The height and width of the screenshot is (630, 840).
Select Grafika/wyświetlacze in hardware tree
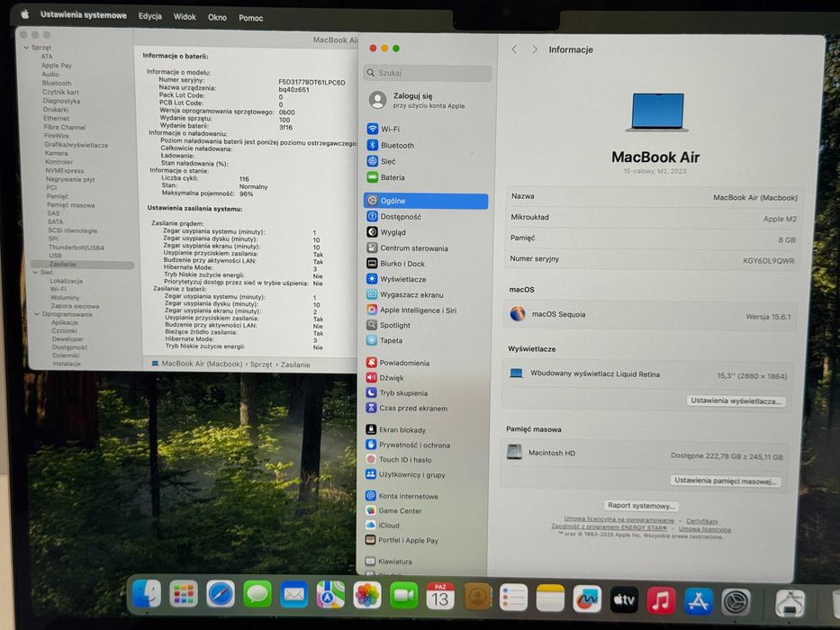tap(76, 145)
